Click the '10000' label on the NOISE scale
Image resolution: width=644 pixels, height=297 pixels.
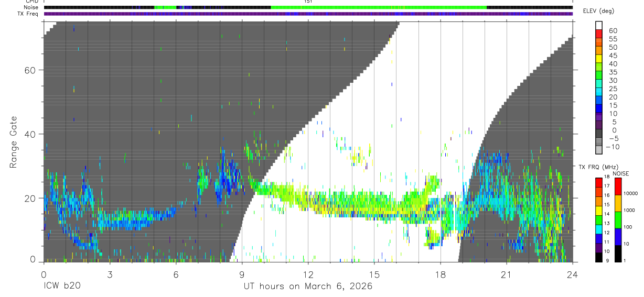pyautogui.click(x=631, y=194)
